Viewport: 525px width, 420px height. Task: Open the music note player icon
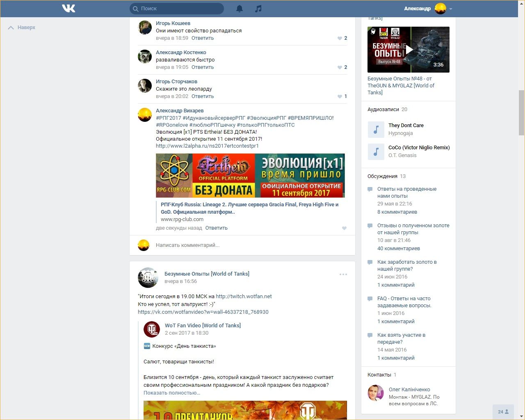tap(258, 8)
